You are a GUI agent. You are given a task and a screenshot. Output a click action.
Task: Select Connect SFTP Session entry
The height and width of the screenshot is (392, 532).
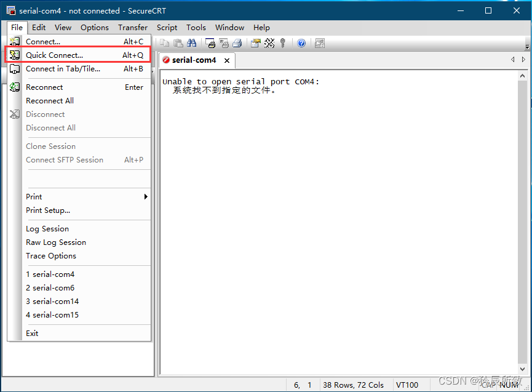point(79,160)
